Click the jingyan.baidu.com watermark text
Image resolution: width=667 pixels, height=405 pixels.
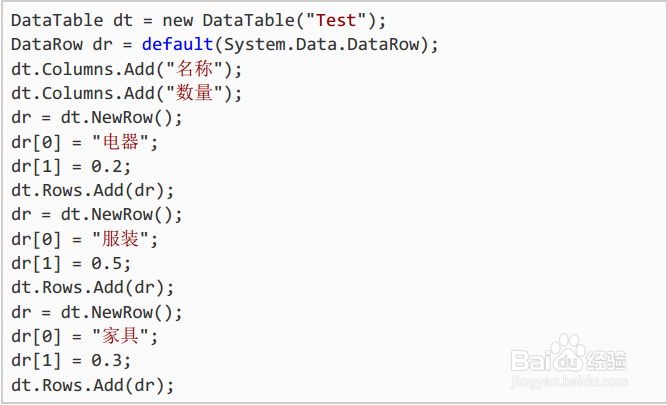pos(569,382)
